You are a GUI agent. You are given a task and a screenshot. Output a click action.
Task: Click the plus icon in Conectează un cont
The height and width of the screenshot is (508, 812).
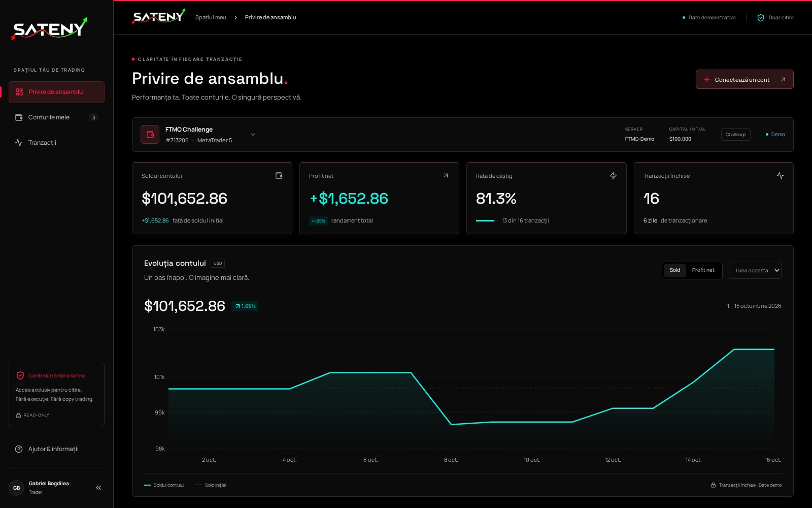click(x=707, y=79)
